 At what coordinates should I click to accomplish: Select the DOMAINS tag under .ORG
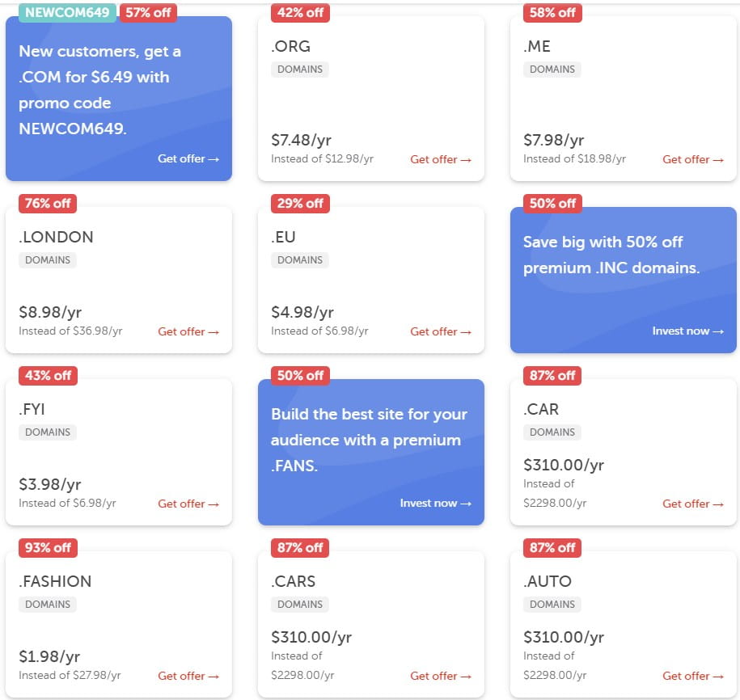click(300, 70)
